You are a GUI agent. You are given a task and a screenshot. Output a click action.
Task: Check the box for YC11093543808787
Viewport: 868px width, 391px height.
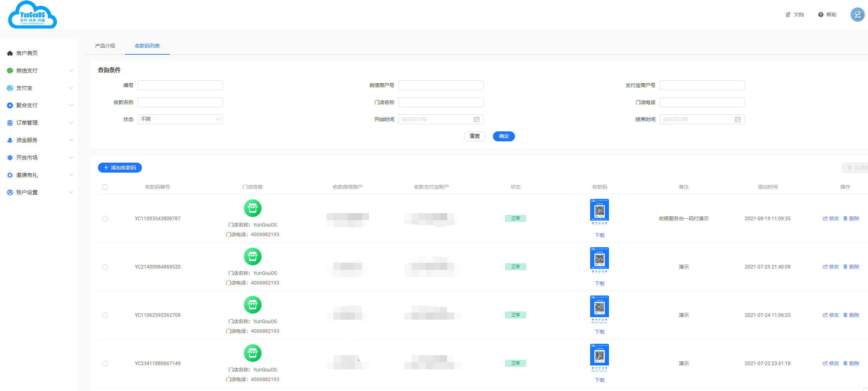[105, 219]
